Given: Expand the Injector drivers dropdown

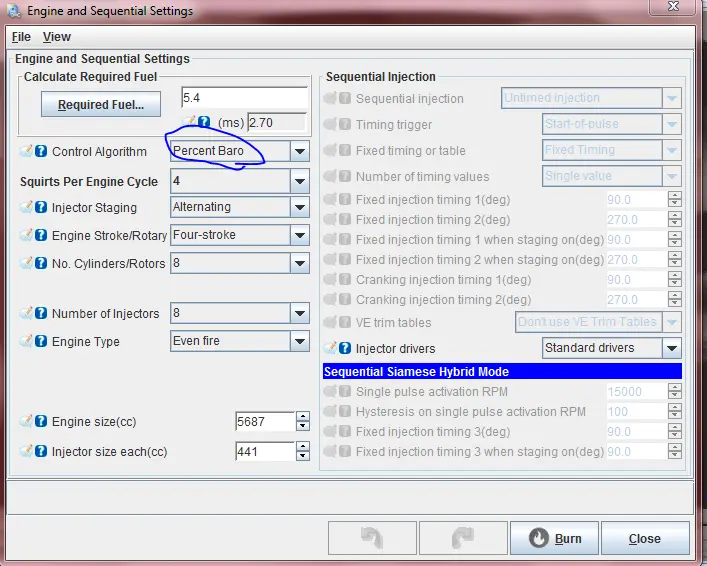Looking at the screenshot, I should point(672,348).
